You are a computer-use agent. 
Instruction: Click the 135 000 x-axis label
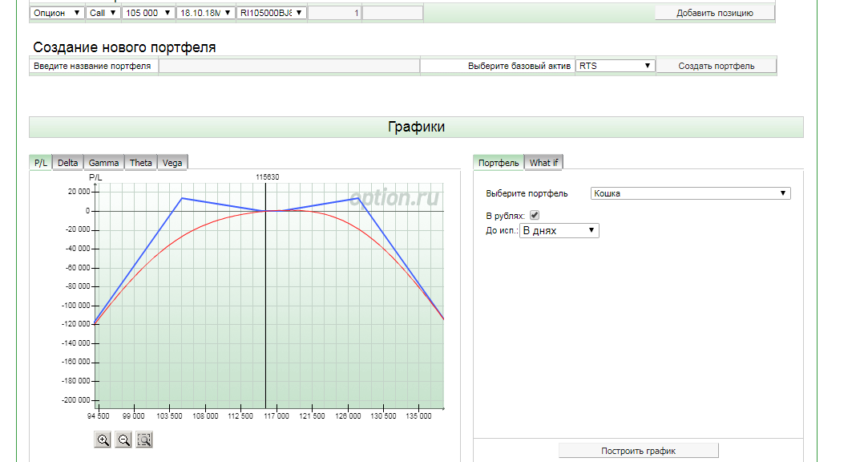[418, 416]
